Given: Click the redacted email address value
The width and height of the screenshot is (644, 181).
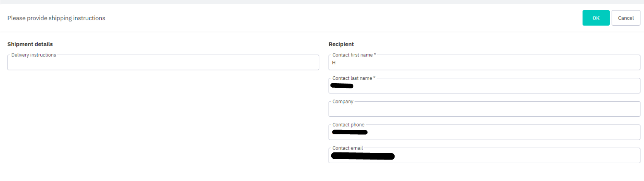Looking at the screenshot, I should tap(363, 156).
